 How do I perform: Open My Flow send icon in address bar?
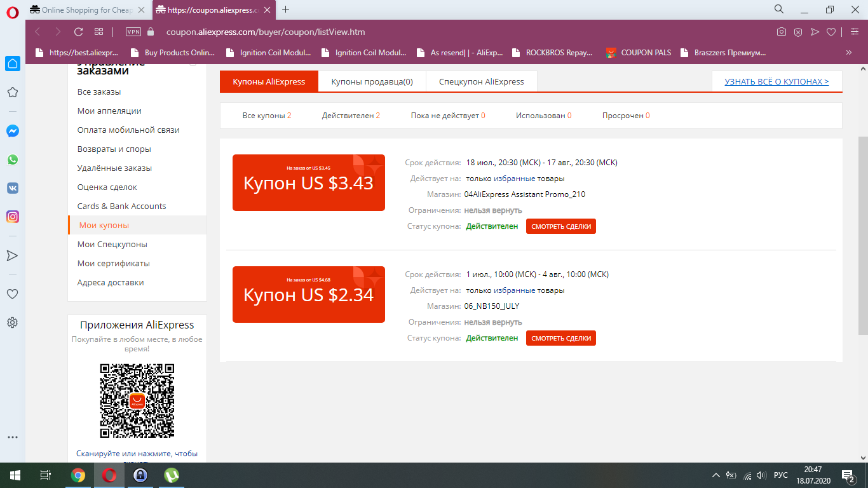815,32
